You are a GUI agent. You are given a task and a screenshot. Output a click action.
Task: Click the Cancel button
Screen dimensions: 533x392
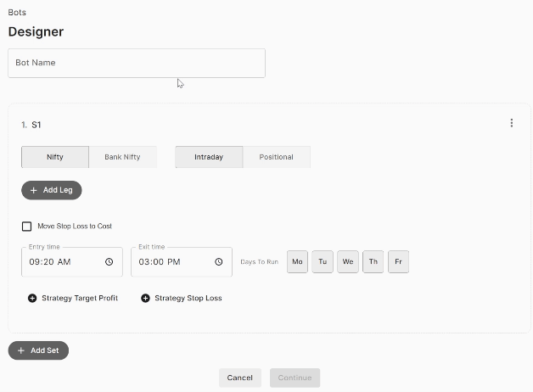click(240, 378)
